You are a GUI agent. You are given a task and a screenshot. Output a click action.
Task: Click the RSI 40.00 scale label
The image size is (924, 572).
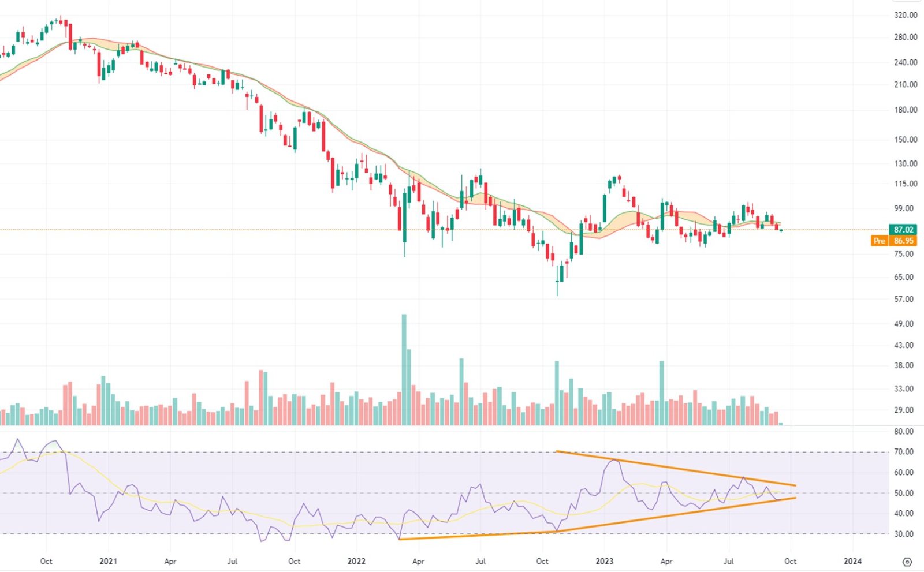(904, 513)
